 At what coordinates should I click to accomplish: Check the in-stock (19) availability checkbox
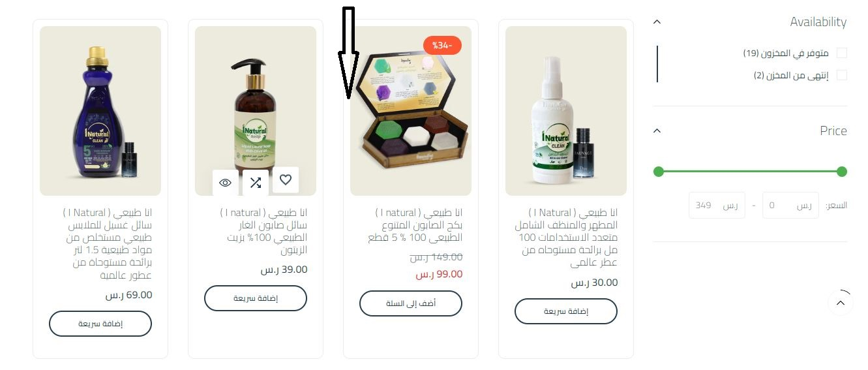(842, 53)
